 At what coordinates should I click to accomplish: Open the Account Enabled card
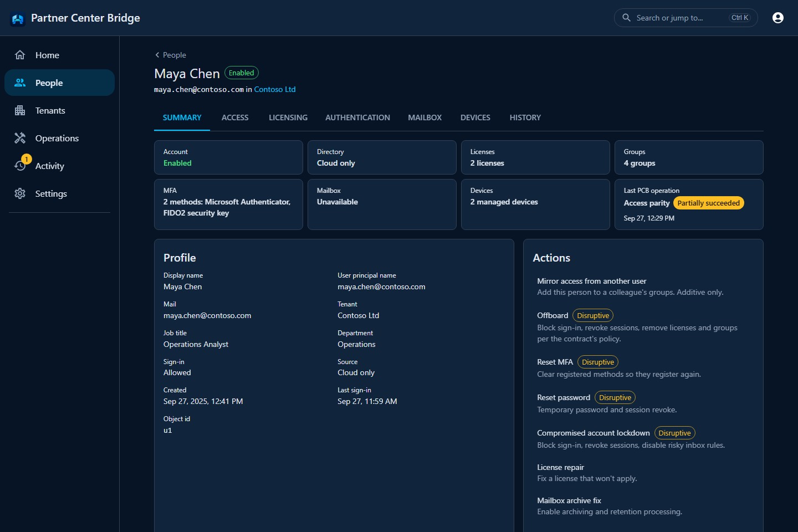(x=228, y=157)
